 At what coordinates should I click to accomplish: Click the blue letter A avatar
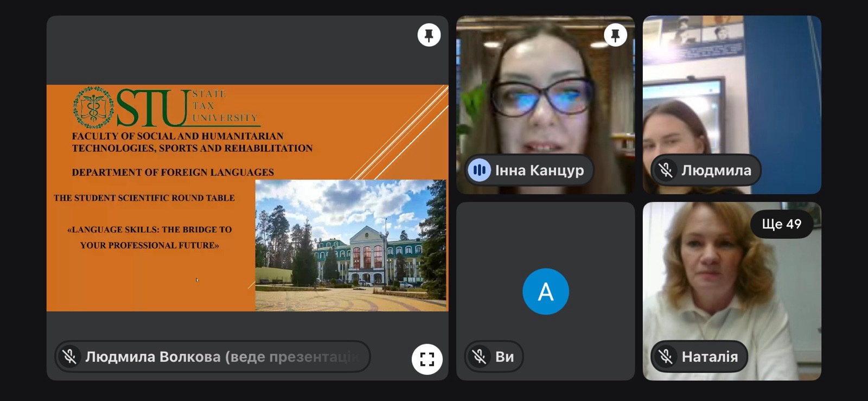click(x=545, y=291)
